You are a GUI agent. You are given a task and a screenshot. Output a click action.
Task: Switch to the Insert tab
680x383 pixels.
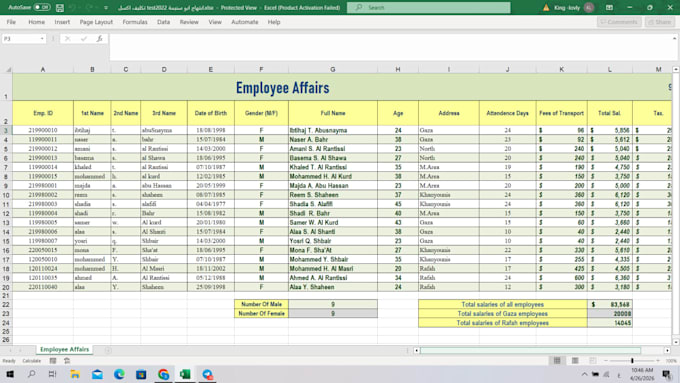point(62,22)
